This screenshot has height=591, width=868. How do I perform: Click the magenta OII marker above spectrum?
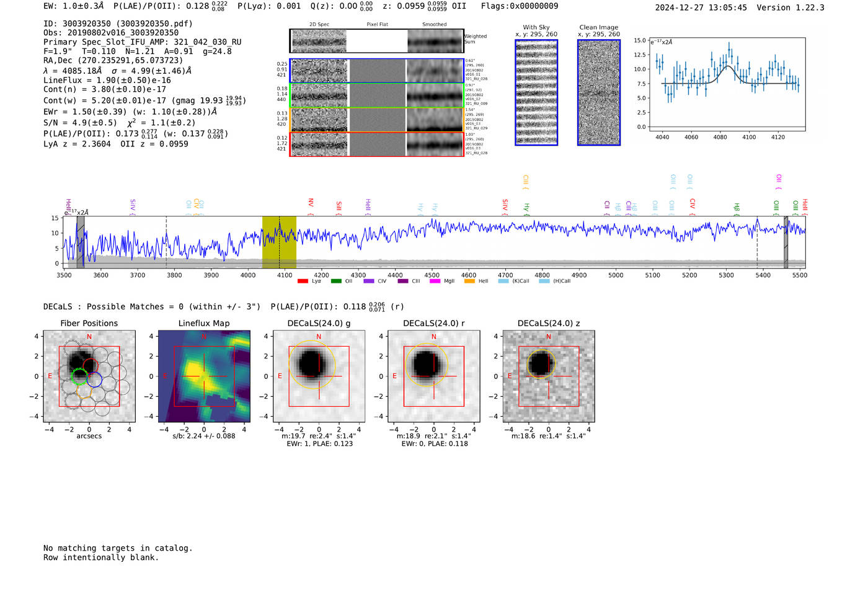point(779,181)
